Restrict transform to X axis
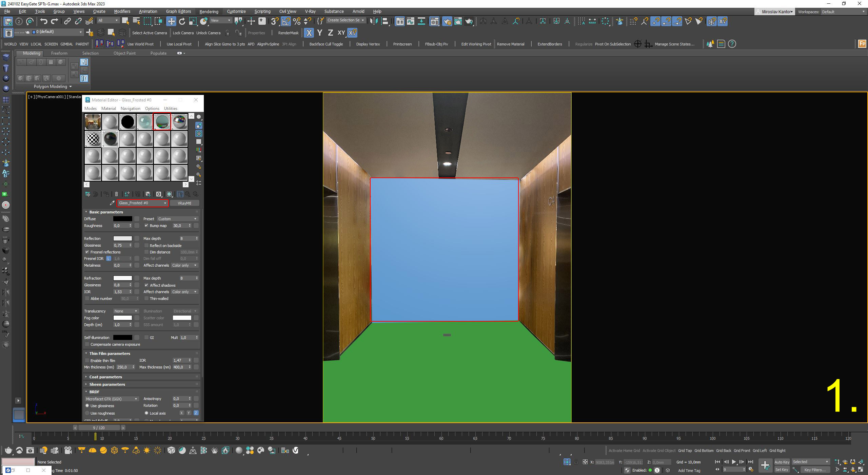The height and width of the screenshot is (475, 868). click(309, 33)
